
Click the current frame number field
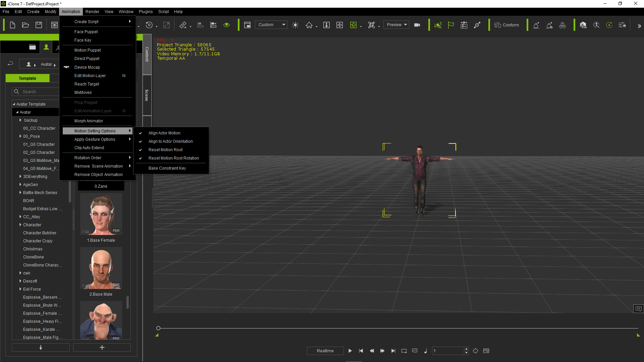click(x=448, y=351)
